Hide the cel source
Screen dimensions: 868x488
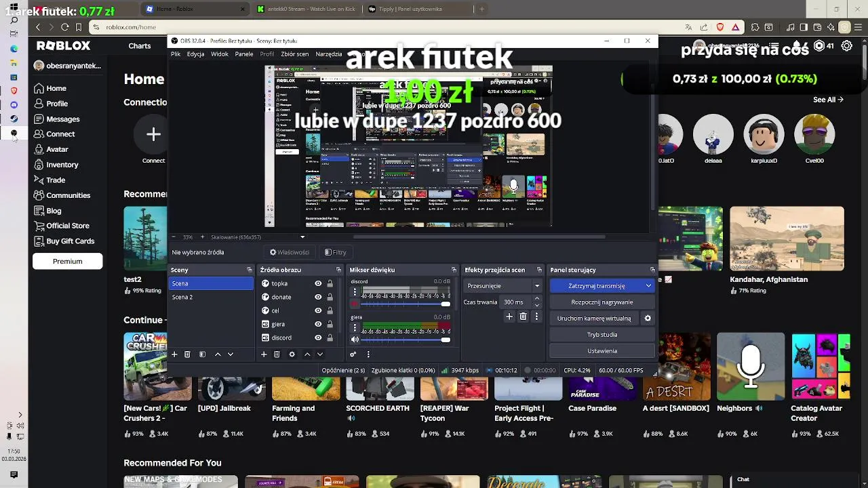pos(318,310)
